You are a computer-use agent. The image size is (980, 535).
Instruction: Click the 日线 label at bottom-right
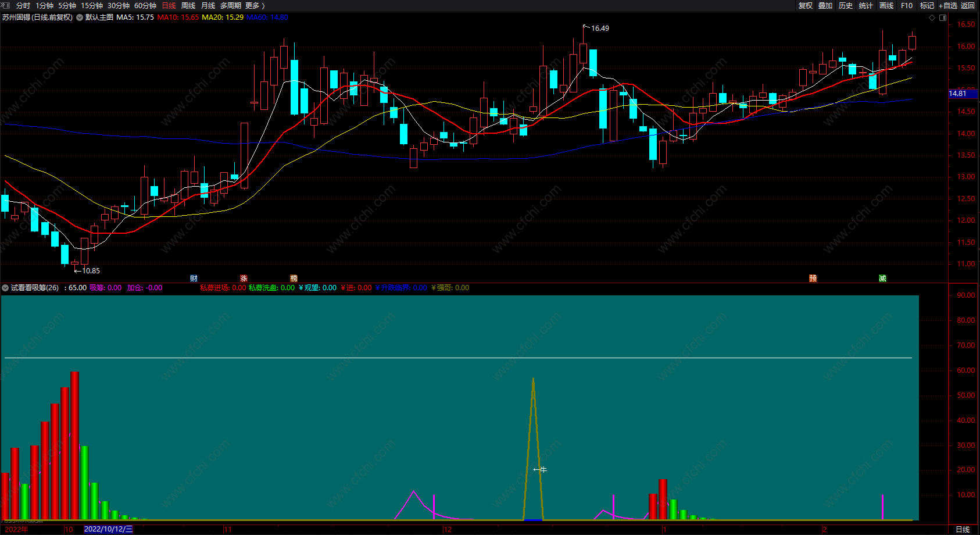coord(963,530)
